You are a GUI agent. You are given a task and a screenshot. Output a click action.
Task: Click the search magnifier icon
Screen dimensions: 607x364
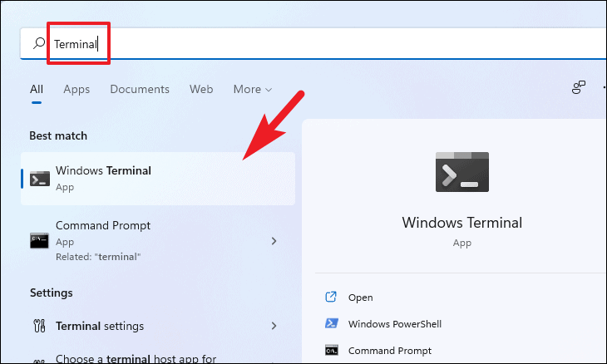pos(39,43)
